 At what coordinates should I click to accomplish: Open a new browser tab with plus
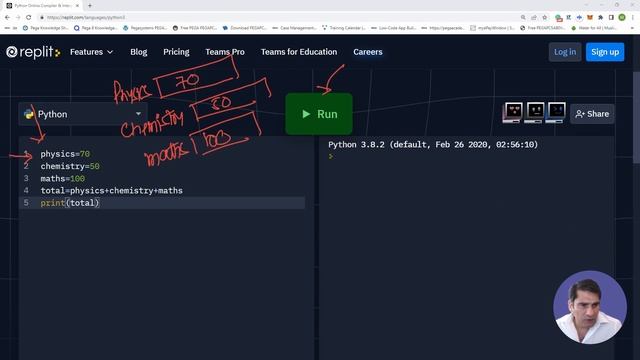(x=90, y=6)
